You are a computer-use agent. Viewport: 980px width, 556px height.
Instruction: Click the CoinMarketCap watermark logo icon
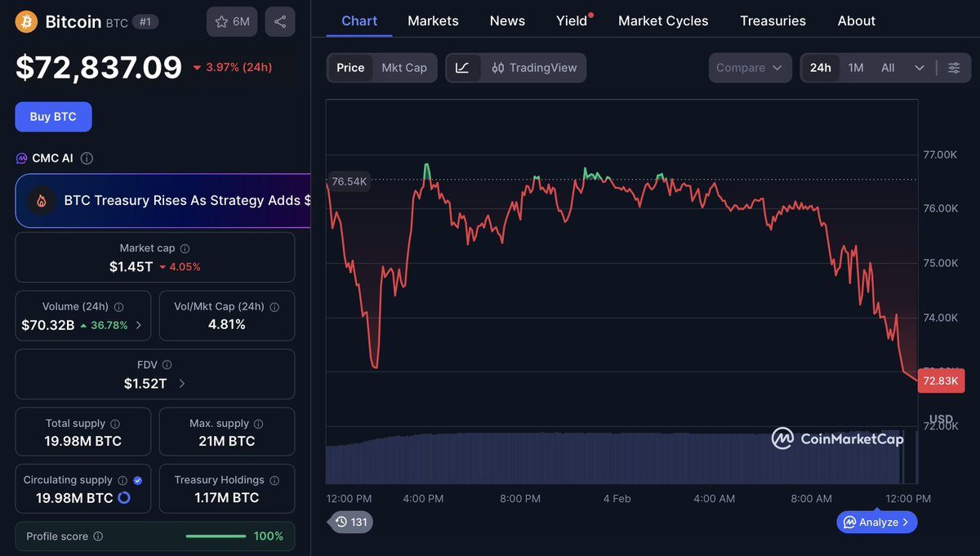click(782, 439)
